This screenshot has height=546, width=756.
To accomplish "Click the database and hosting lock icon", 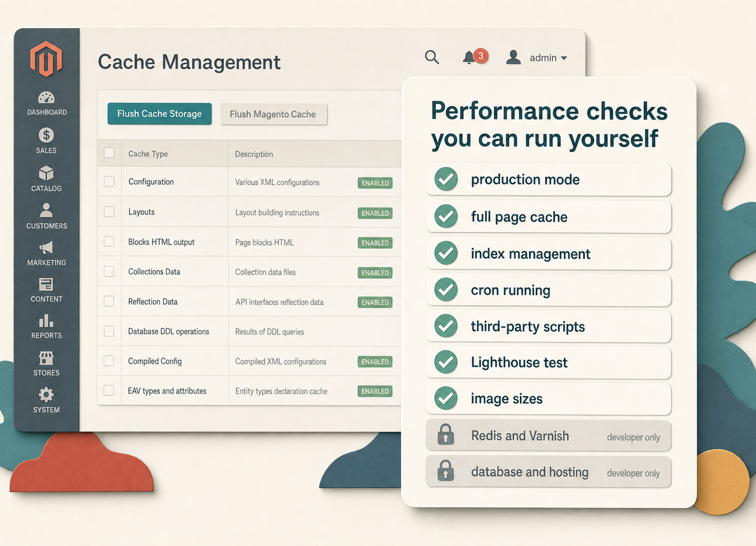I will pyautogui.click(x=446, y=471).
